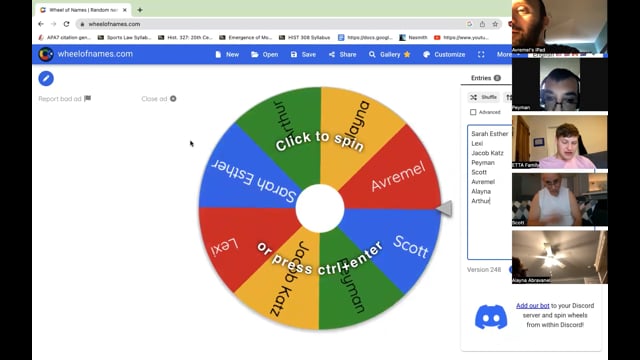Viewport: 640px width, 360px height.
Task: Click the wheelofnames.com site title
Action: 95,54
